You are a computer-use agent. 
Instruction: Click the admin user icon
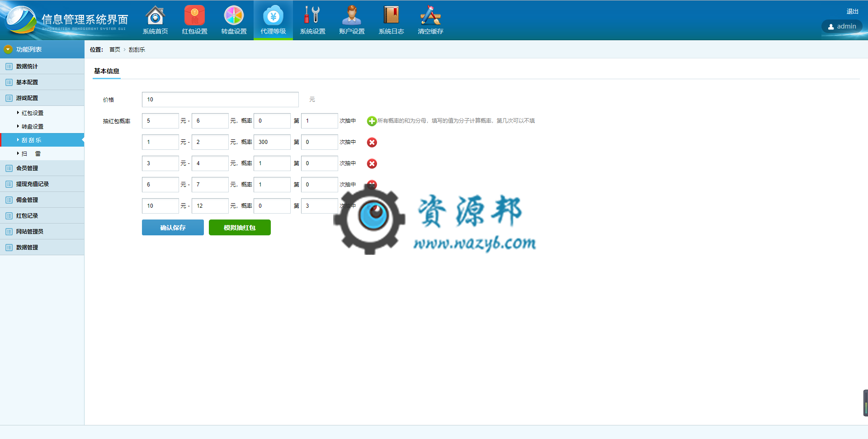point(831,27)
